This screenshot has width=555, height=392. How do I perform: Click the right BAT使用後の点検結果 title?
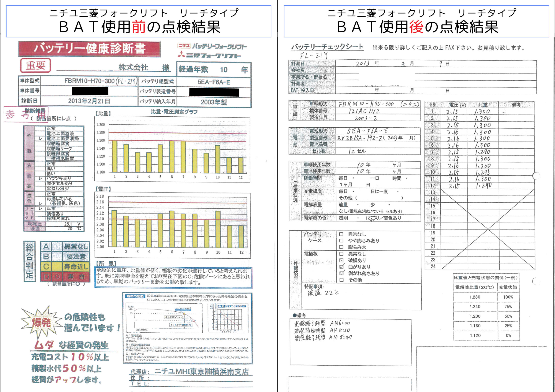coord(418,27)
